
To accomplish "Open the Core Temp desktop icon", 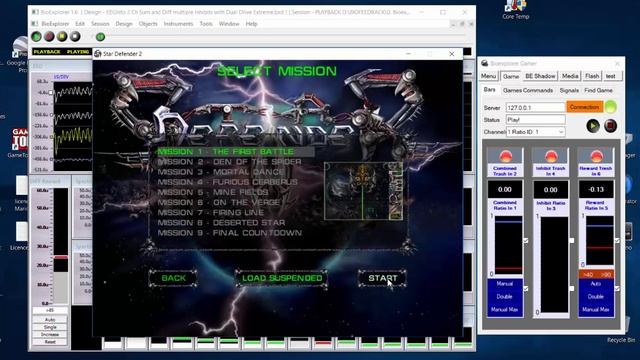I will point(516,10).
